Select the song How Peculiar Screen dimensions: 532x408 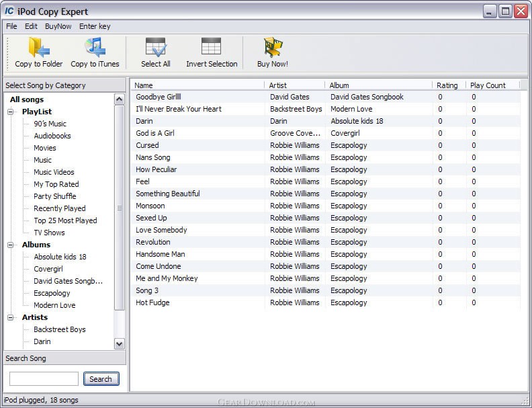coord(156,169)
